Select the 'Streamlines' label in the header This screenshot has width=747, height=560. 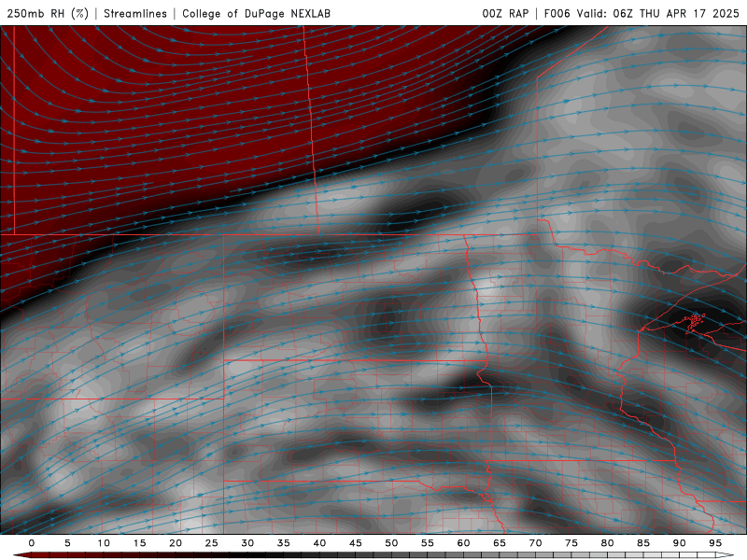tap(135, 13)
